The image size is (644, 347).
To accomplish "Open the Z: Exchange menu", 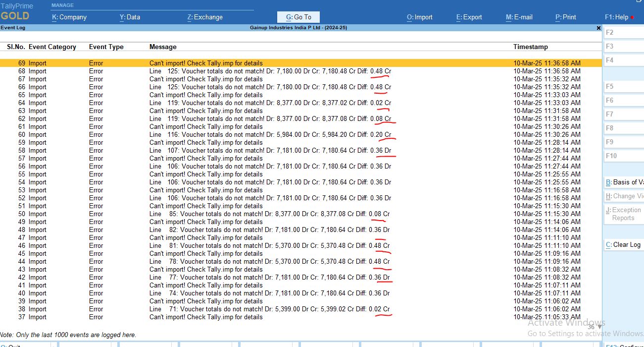I will click(205, 17).
